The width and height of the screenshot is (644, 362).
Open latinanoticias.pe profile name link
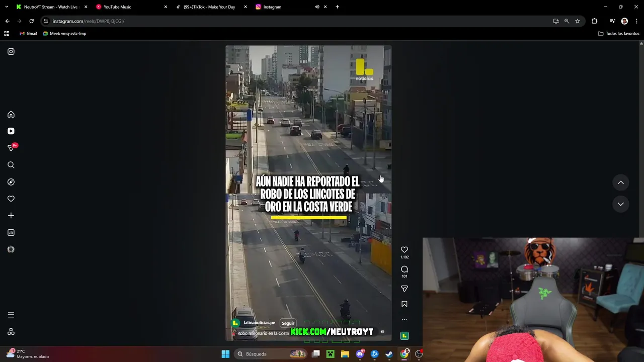[260, 323]
